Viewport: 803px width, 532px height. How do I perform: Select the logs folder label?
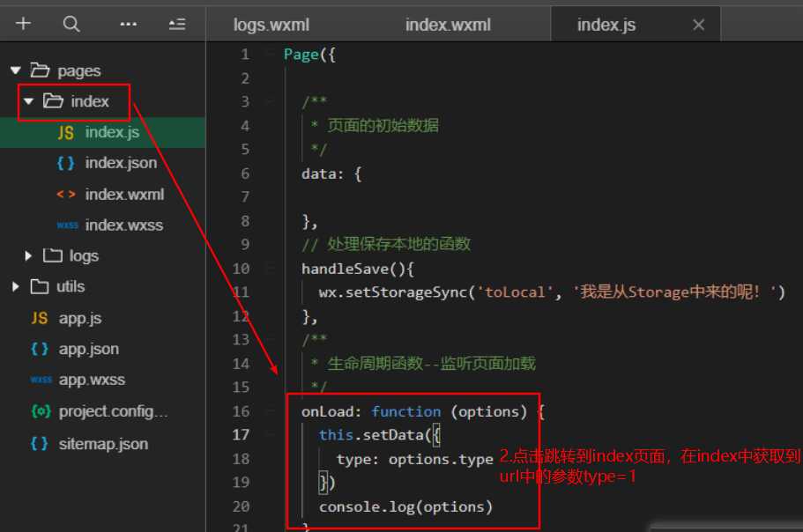84,255
